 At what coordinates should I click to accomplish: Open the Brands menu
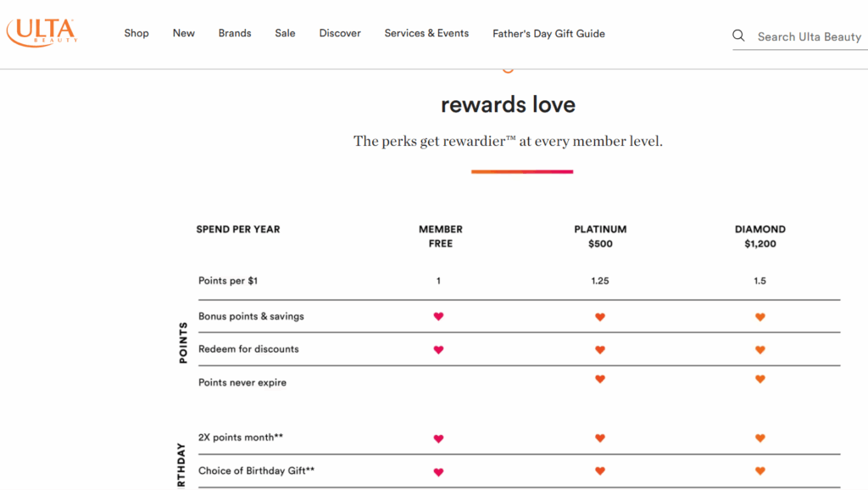(x=235, y=33)
